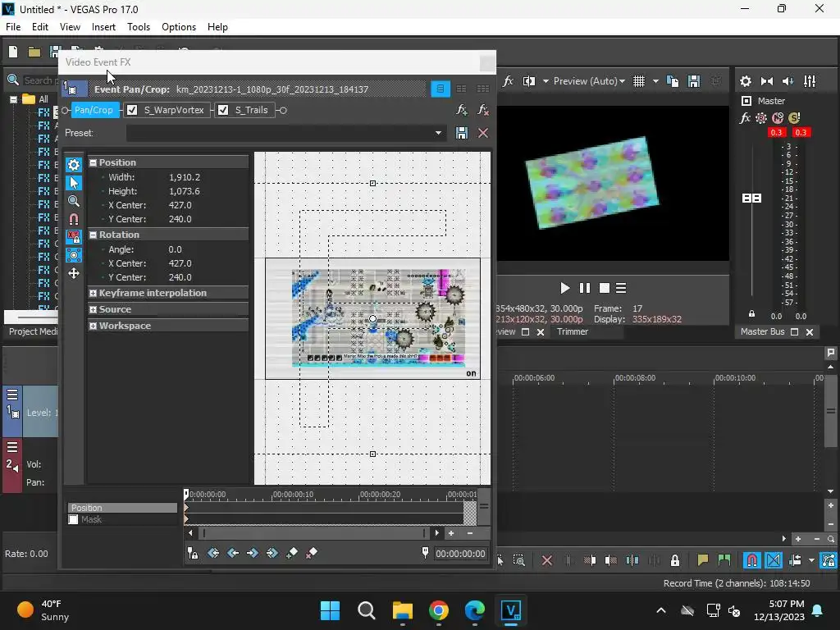840x630 pixels.
Task: Expand the Workspace section
Action: (93, 326)
